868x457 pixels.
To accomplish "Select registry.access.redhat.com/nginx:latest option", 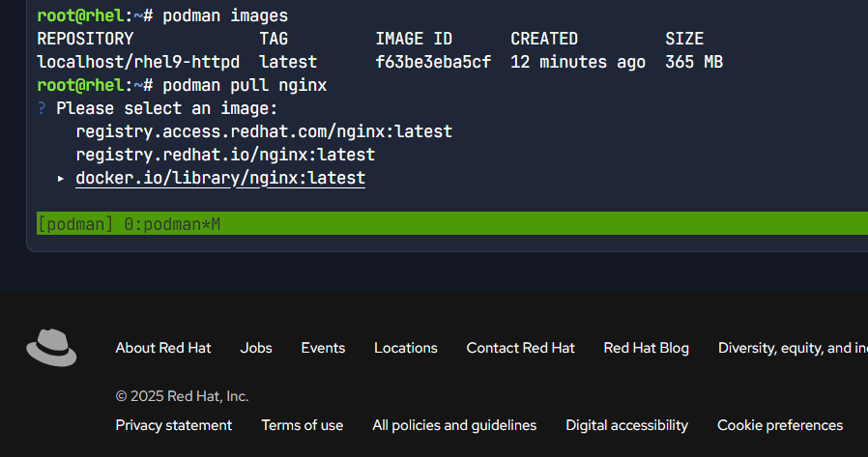I will tap(264, 131).
